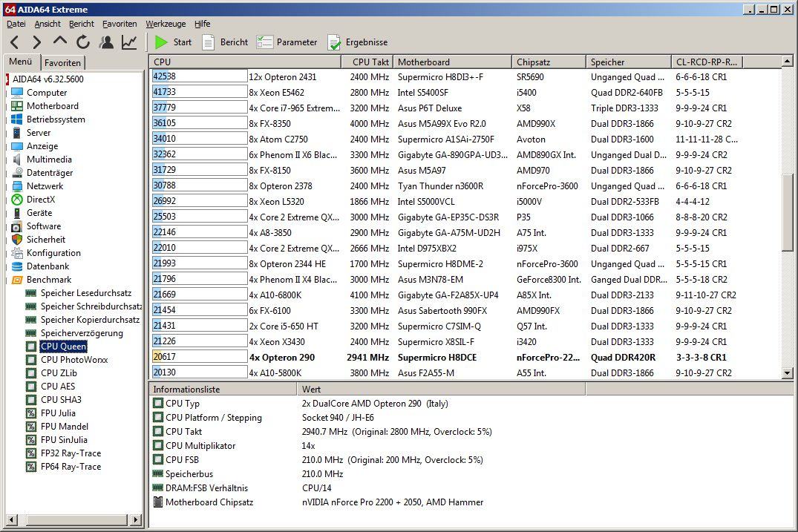
Task: Click the refresh icon in toolbar
Action: tap(83, 42)
